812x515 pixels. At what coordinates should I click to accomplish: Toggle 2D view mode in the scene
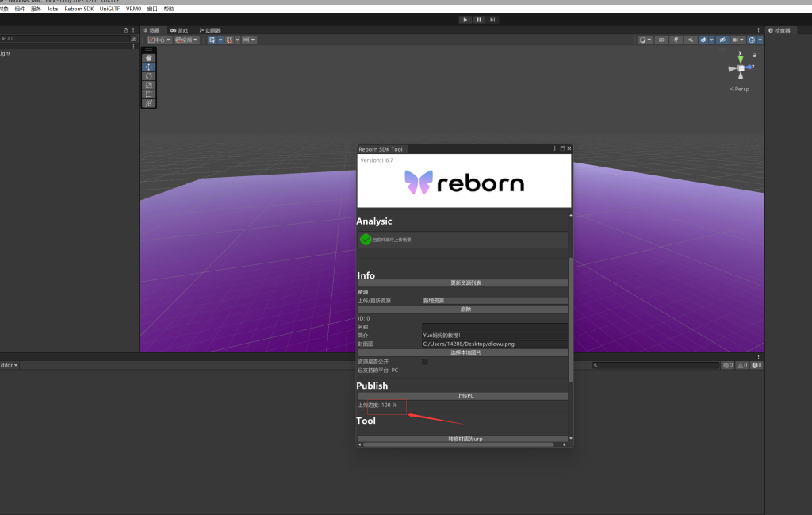[x=661, y=40]
